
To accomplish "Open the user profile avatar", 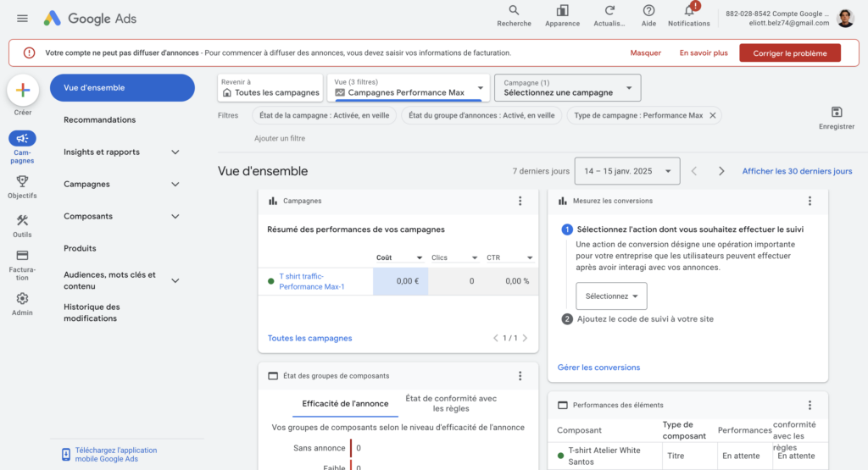I will pos(845,18).
